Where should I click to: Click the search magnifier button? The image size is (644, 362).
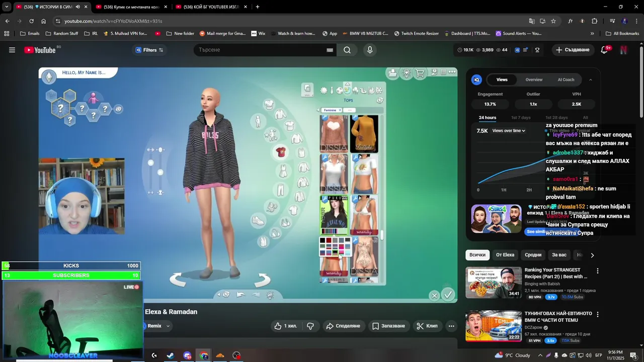pyautogui.click(x=347, y=50)
